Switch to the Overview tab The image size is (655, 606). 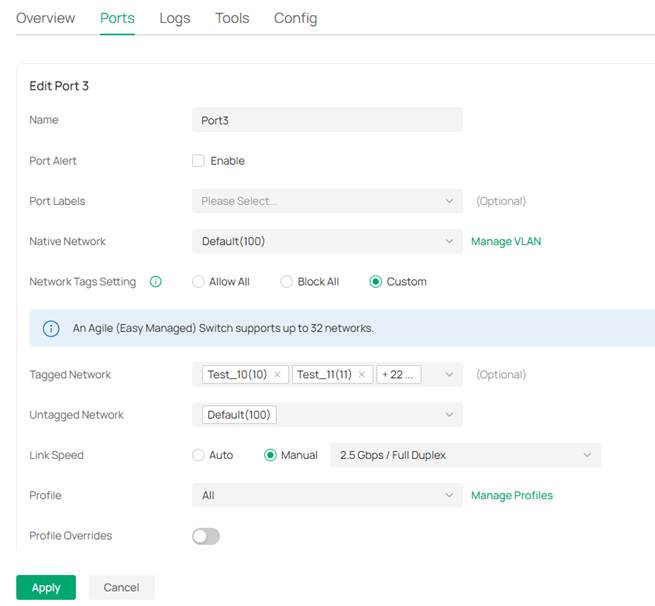coord(45,18)
